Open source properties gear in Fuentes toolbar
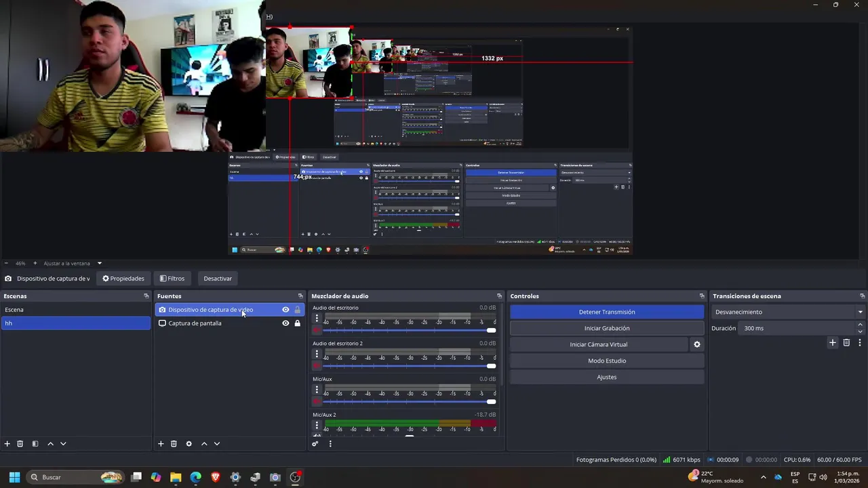This screenshot has width=868, height=488. (x=189, y=444)
